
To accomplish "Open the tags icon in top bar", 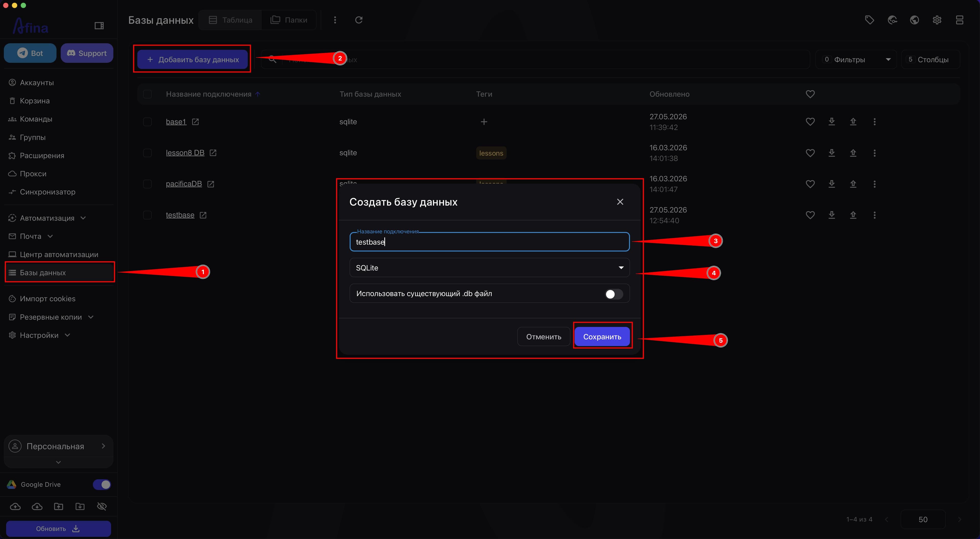I will [x=869, y=20].
